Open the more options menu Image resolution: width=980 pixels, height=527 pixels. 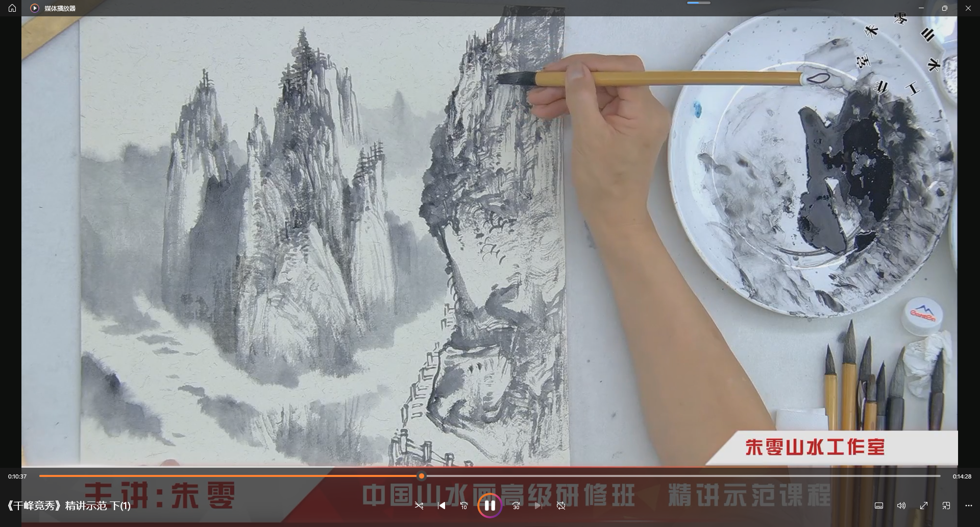click(x=969, y=506)
